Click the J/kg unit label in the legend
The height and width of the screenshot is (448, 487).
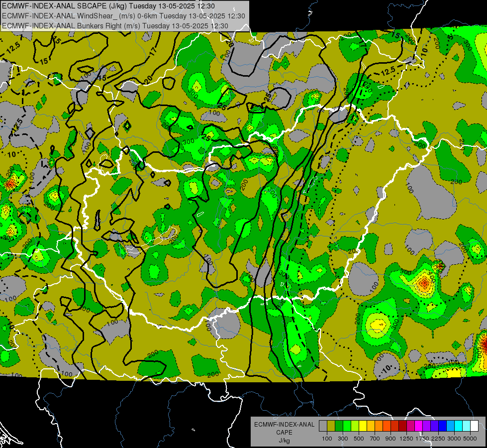284,441
